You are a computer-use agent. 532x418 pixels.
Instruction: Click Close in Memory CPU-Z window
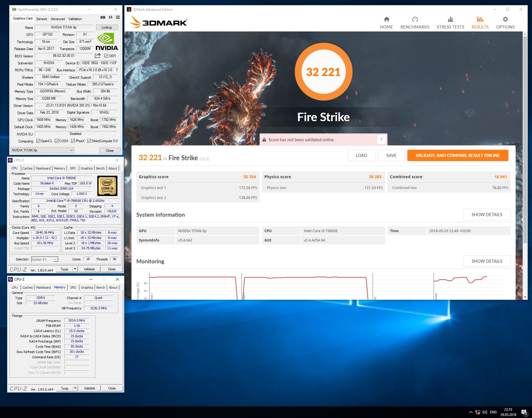tap(112, 388)
